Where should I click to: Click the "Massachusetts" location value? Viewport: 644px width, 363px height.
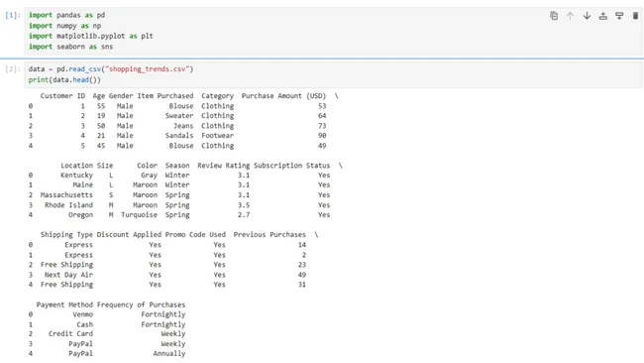pyautogui.click(x=66, y=194)
